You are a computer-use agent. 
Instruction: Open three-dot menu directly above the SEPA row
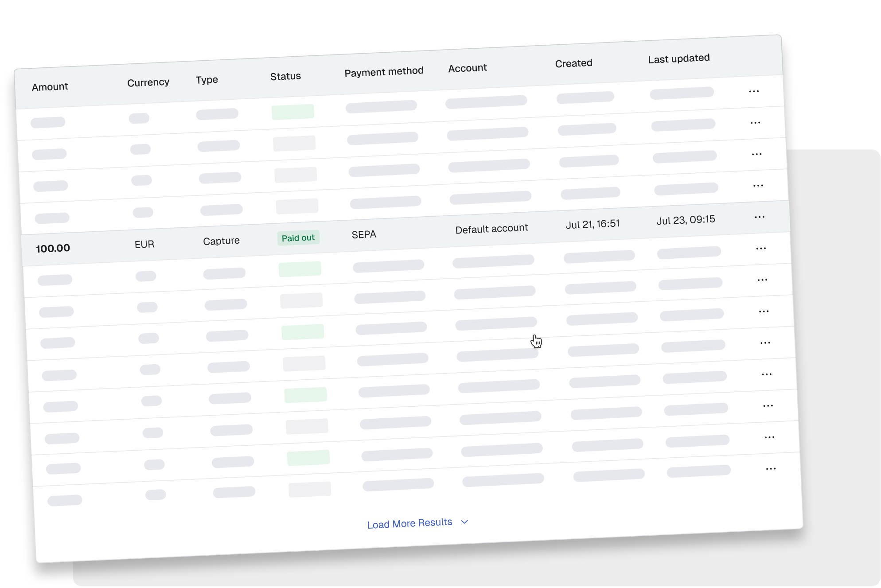pos(758,186)
